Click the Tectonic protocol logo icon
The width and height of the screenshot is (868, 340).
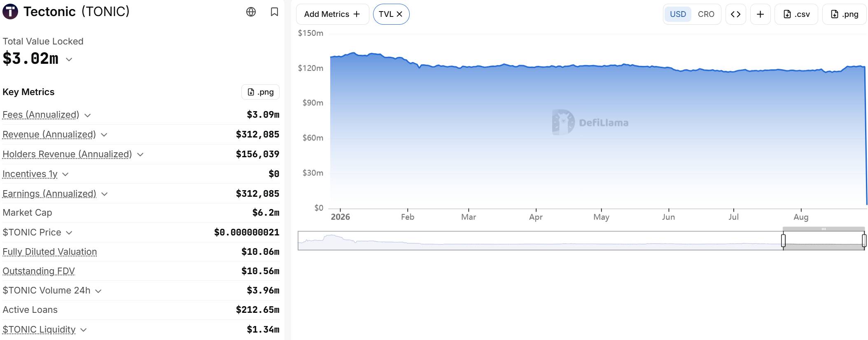tap(10, 12)
